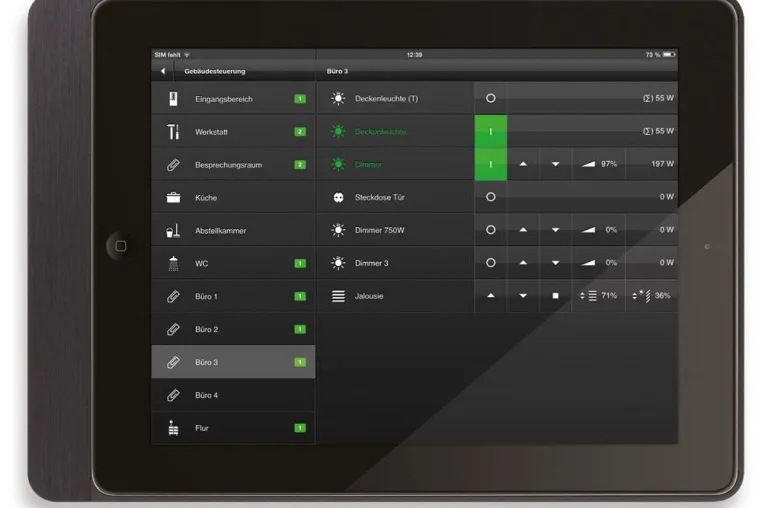Click the Deckenleuchte (T) light icon

point(338,98)
